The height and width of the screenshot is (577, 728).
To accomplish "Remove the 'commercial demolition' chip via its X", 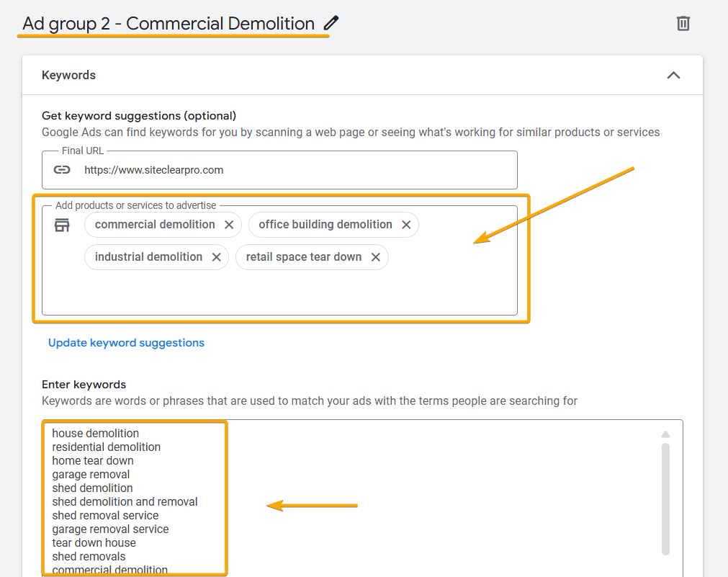I will point(230,224).
